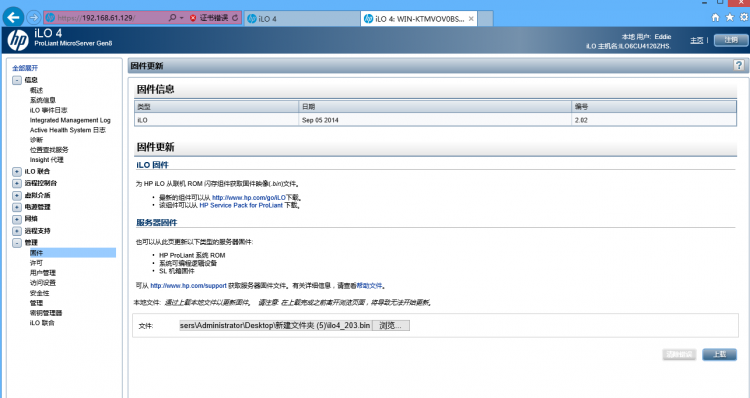
Task: Open the iLO 联合 sub-item under 管理
Action: pos(42,323)
